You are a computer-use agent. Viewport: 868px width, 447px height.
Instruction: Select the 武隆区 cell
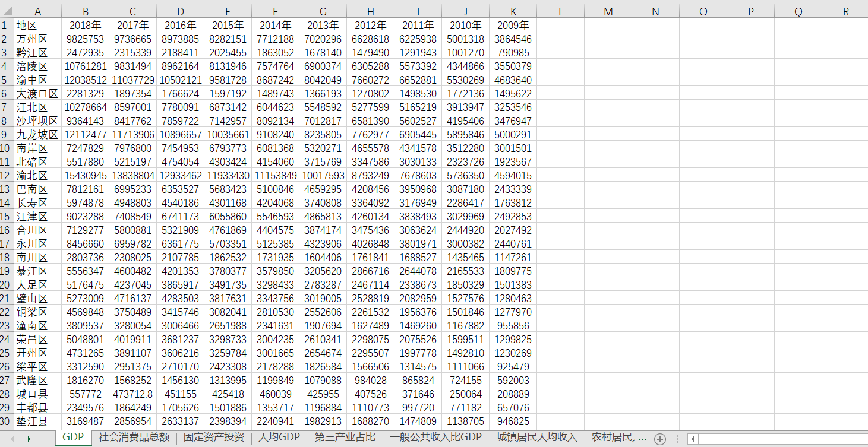point(37,381)
